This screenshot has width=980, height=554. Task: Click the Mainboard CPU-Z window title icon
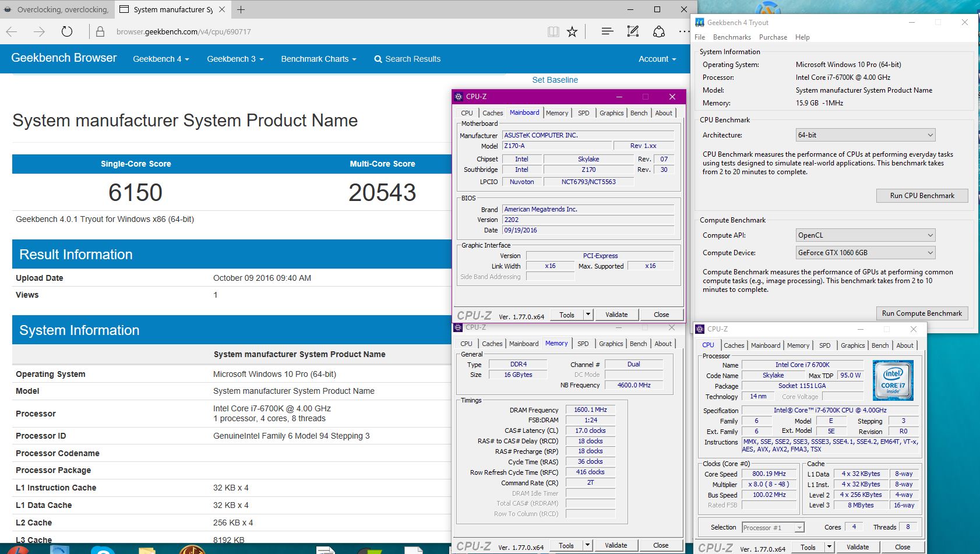point(459,97)
